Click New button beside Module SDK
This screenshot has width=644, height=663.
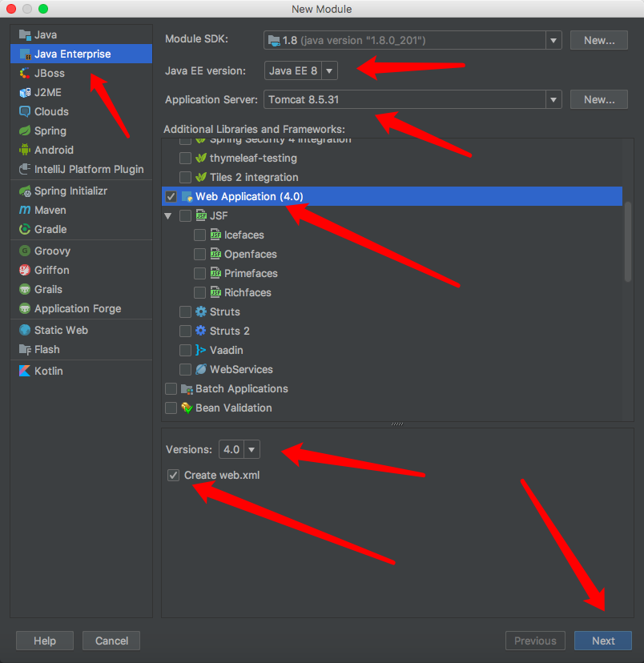click(599, 41)
